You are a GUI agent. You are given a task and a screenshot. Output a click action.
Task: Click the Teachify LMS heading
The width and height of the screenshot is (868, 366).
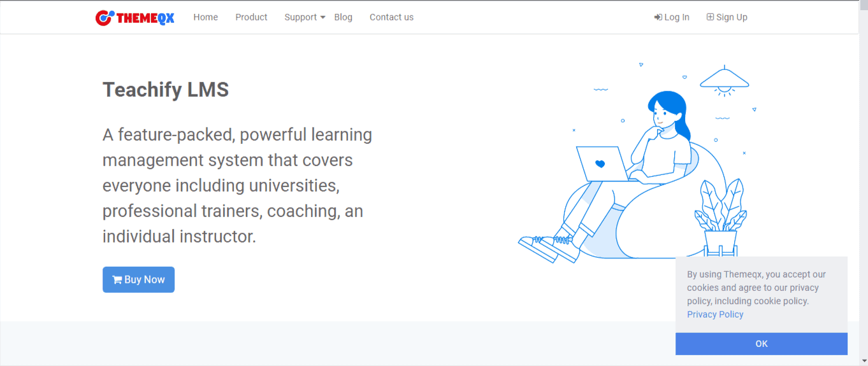[166, 90]
